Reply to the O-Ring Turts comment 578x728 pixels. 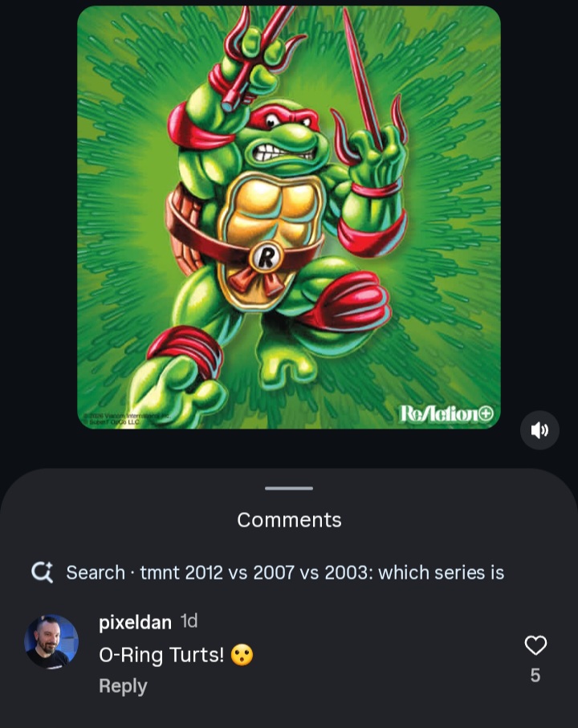123,685
